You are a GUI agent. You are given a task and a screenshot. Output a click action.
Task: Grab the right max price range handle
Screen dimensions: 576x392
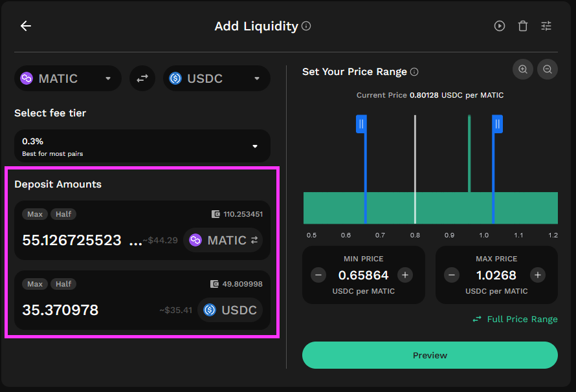pyautogui.click(x=498, y=124)
